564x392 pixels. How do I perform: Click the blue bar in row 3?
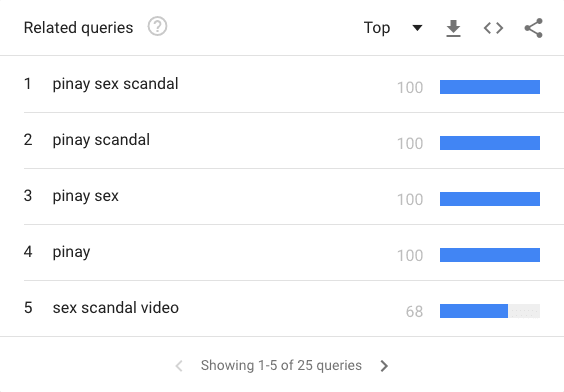click(x=490, y=199)
